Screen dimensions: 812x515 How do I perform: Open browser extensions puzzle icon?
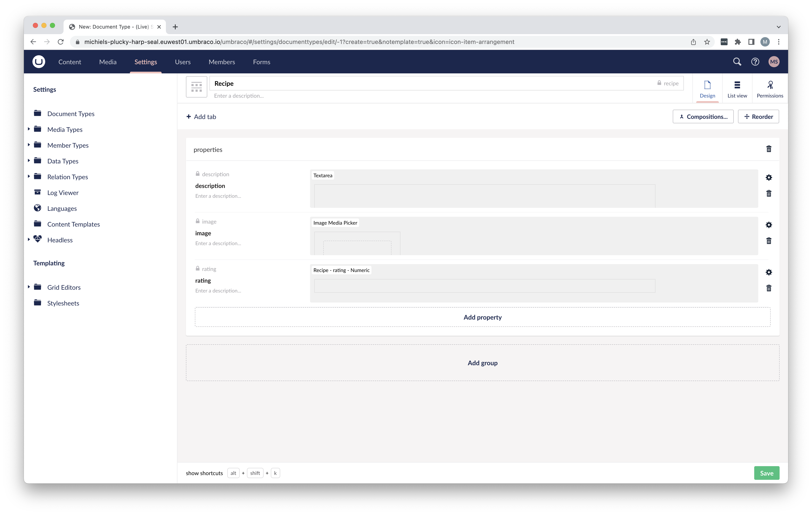[x=738, y=42]
